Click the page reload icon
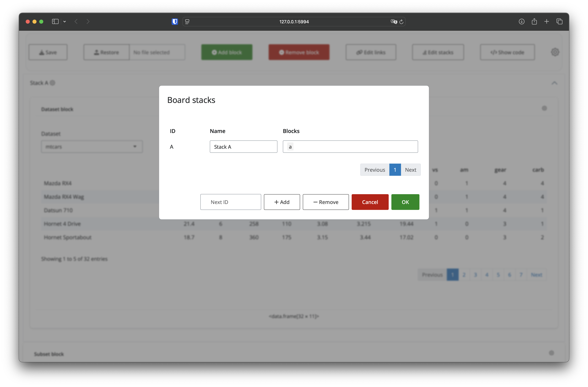 [402, 22]
